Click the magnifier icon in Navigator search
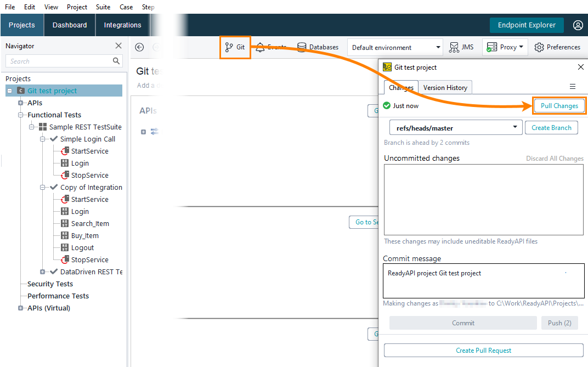The width and height of the screenshot is (588, 367). (115, 61)
